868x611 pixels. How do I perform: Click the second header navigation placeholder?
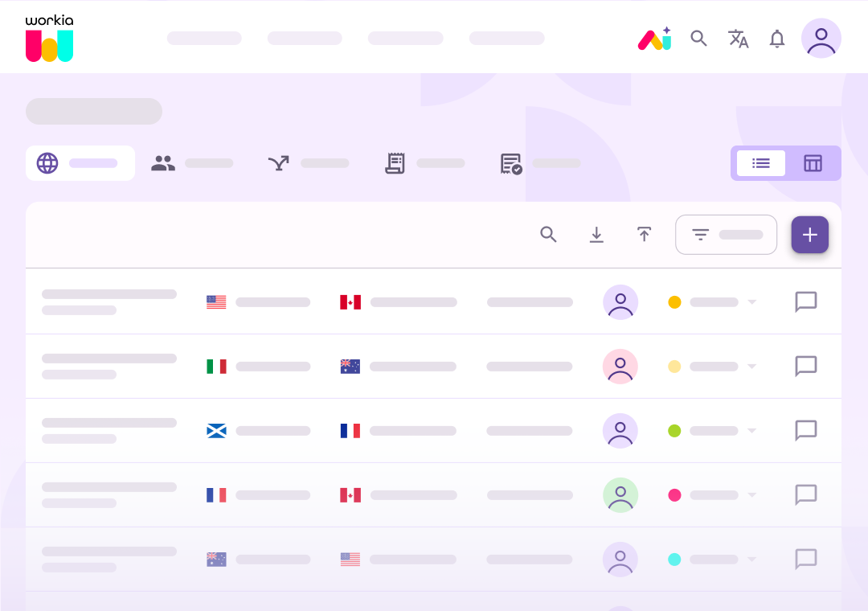pyautogui.click(x=305, y=39)
